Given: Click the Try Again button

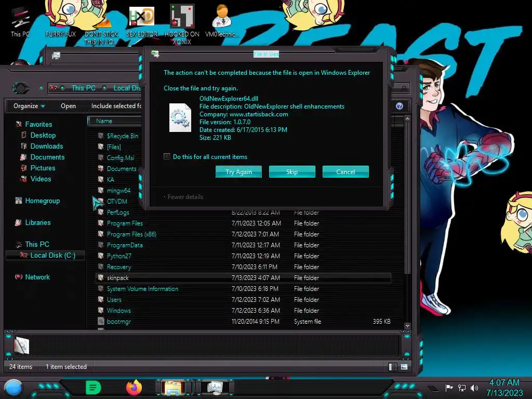Looking at the screenshot, I should (x=238, y=171).
